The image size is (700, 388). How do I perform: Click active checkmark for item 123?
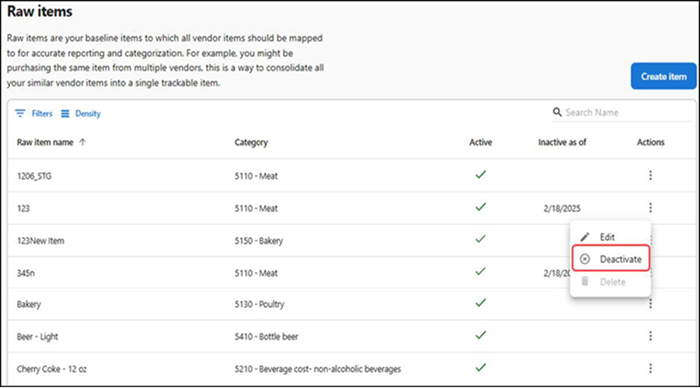coord(480,207)
